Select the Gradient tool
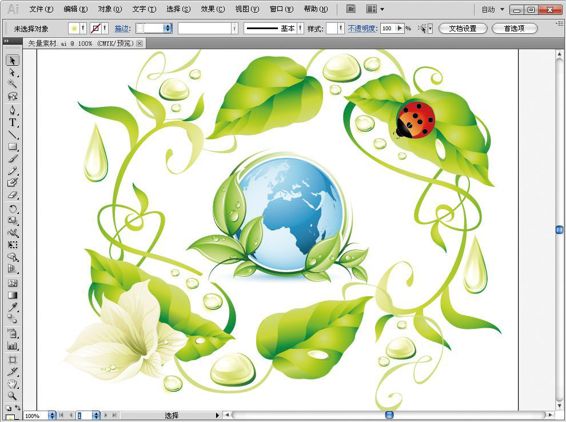 12,295
